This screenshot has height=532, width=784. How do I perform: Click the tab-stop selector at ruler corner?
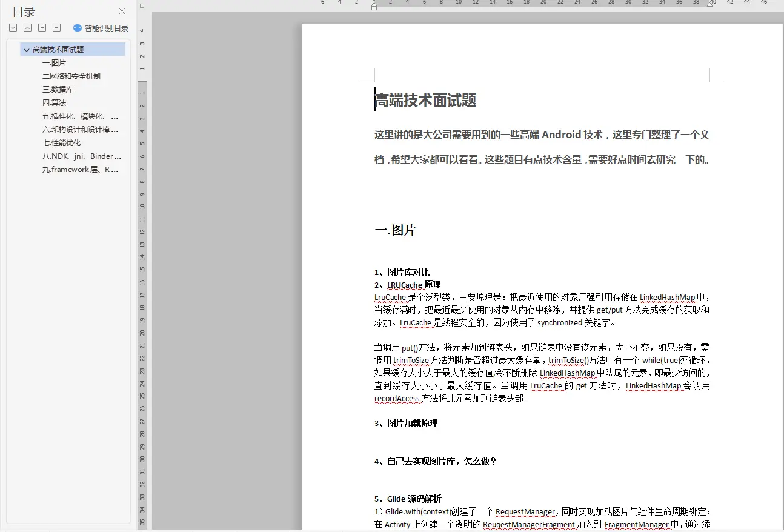(x=141, y=5)
